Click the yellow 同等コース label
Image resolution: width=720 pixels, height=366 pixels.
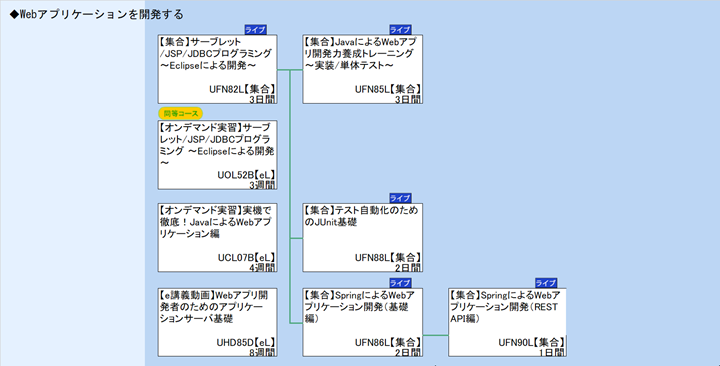181,113
